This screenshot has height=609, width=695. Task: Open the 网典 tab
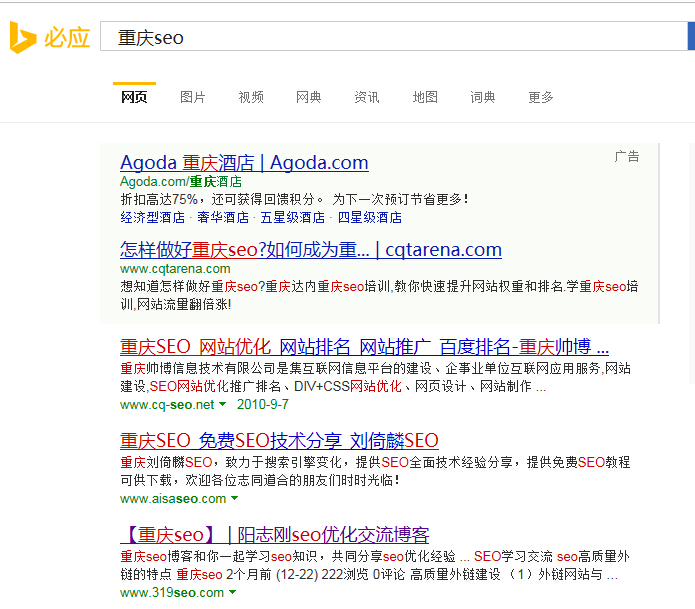click(x=308, y=97)
